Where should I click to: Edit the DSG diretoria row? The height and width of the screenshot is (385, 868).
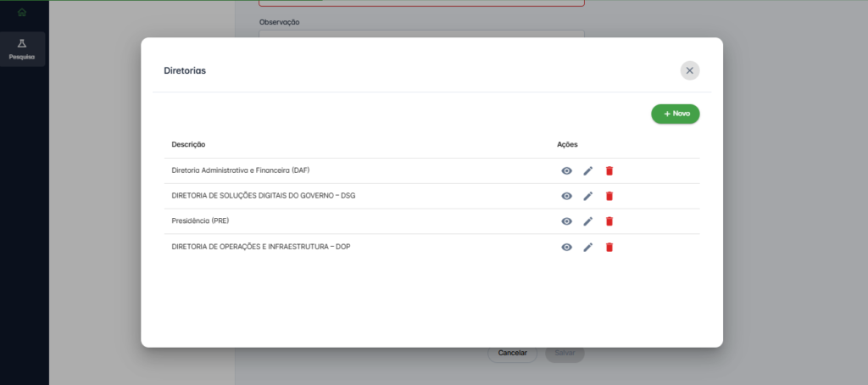pyautogui.click(x=588, y=196)
